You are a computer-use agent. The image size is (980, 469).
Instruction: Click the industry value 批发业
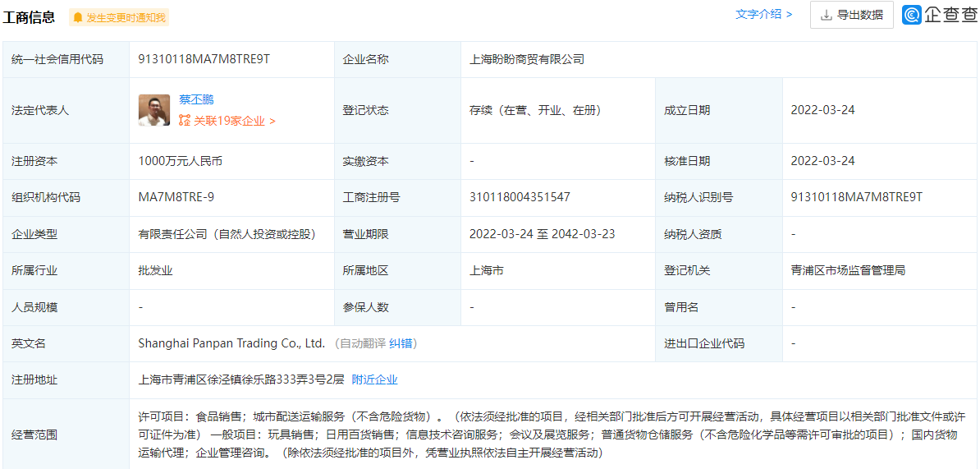point(155,271)
